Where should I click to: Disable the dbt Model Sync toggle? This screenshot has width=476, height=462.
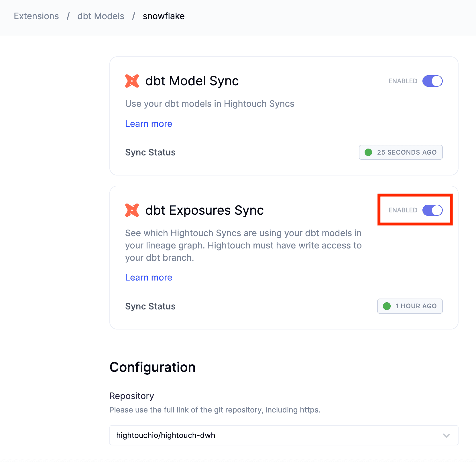432,81
